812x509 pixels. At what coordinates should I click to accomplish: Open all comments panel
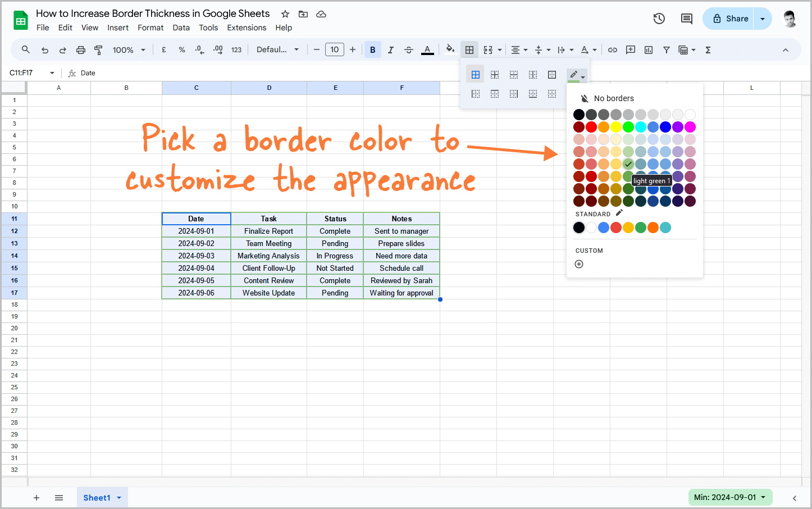686,19
